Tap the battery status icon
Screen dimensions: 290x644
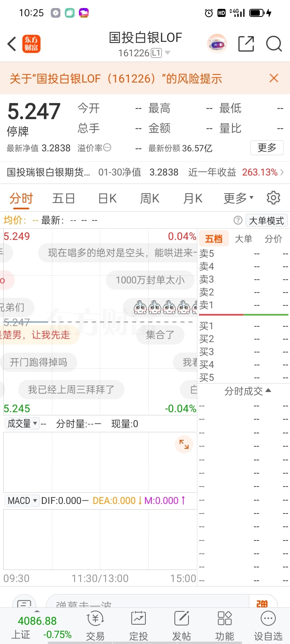coord(257,13)
